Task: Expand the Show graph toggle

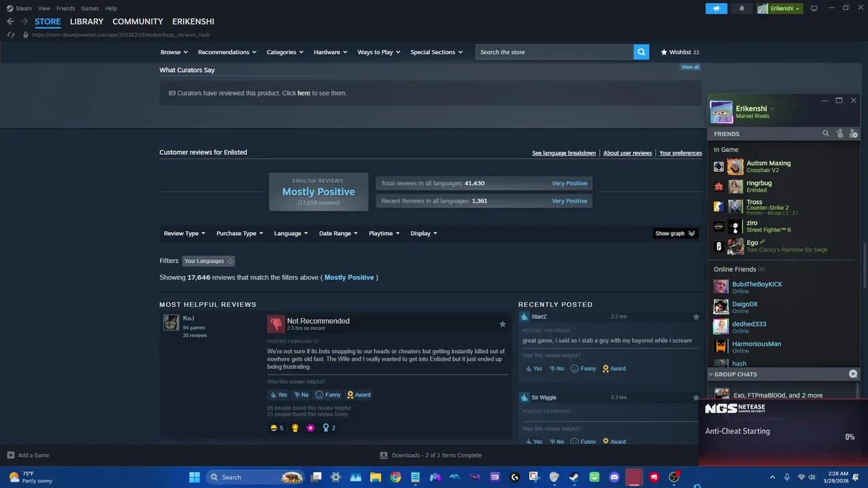Action: [x=675, y=233]
